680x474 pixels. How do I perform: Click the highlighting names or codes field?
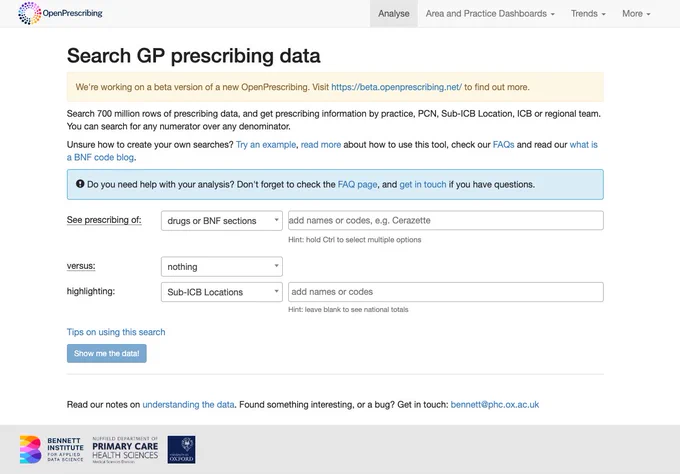click(x=446, y=292)
